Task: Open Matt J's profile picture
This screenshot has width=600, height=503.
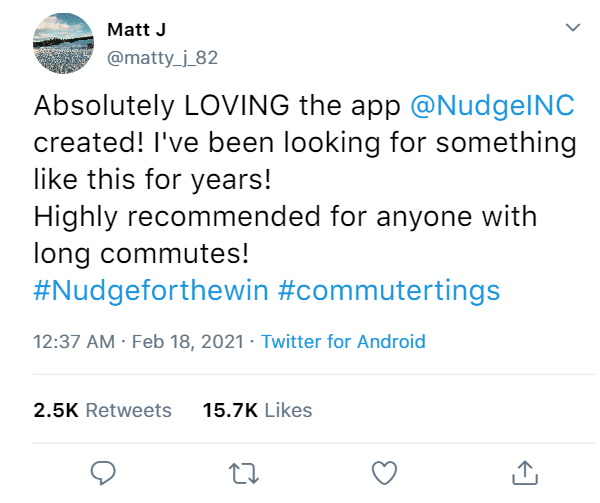Action: (64, 43)
